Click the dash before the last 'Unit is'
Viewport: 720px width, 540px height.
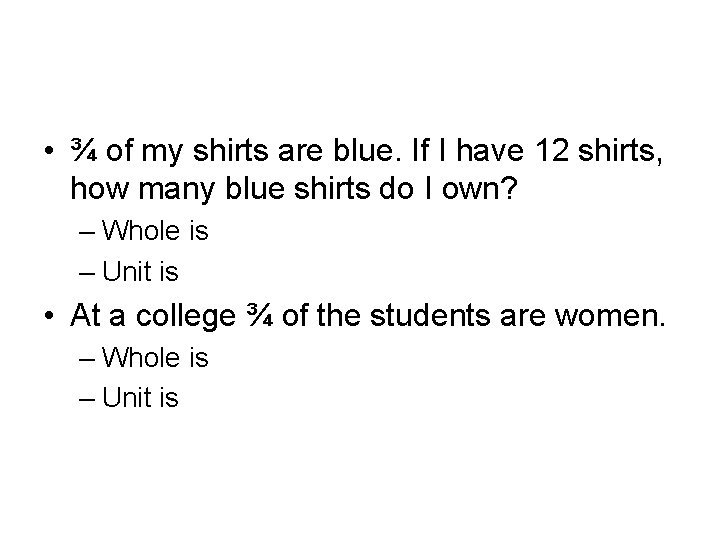pos(87,399)
